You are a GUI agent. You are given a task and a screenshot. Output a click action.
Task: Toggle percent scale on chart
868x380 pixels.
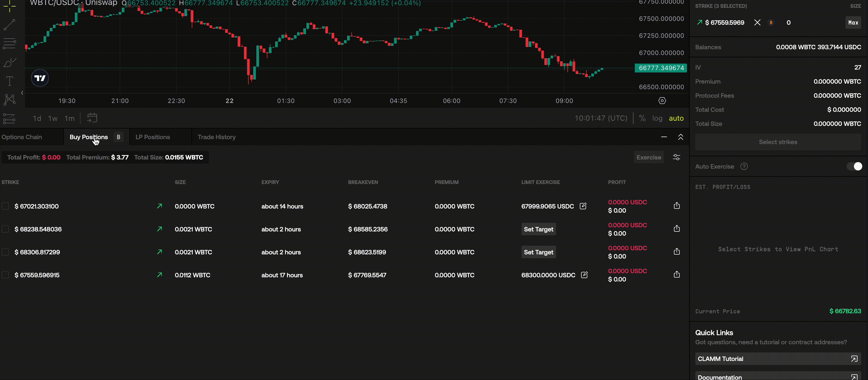tap(642, 118)
